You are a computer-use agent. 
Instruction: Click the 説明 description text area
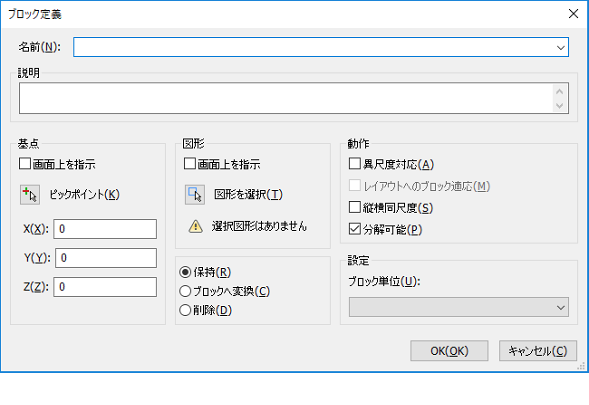285,98
